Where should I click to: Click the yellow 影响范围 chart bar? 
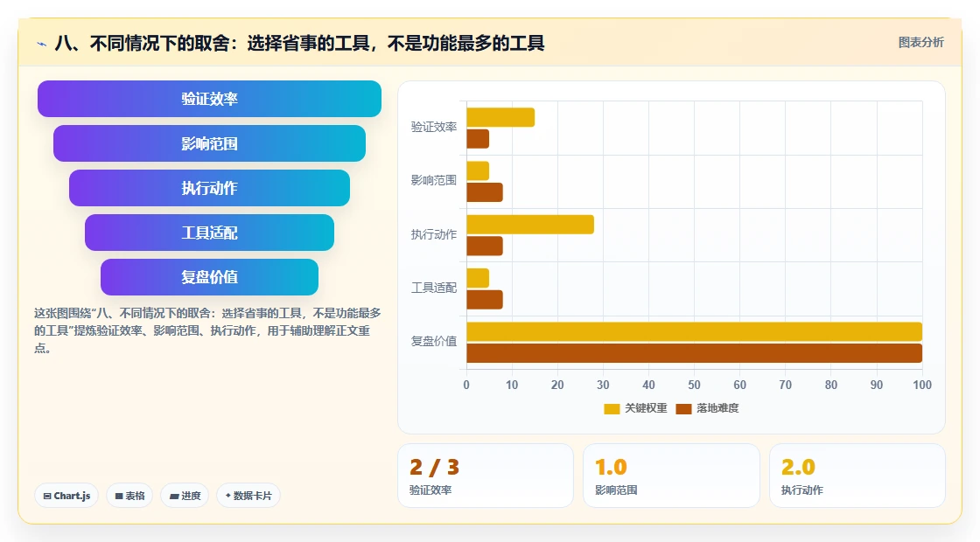point(478,171)
